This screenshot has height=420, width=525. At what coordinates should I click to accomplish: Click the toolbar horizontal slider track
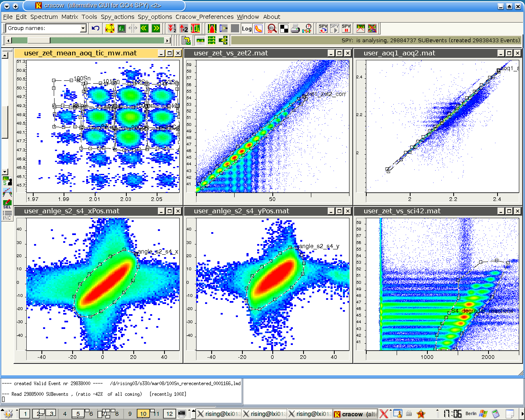88,40
